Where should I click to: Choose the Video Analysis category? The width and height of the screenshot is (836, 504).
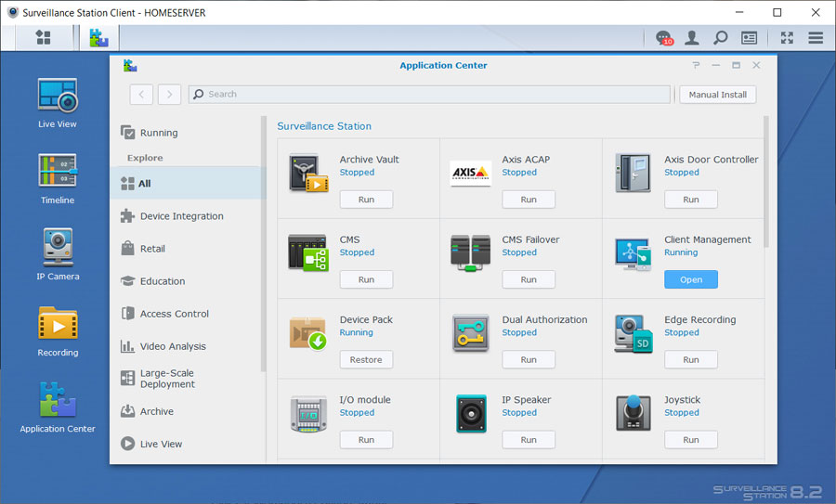point(173,346)
